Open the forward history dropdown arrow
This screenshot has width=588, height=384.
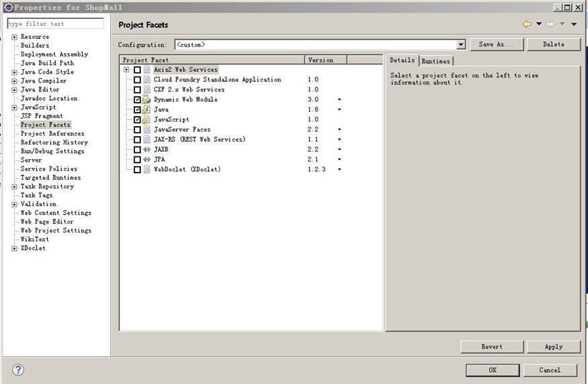[562, 24]
